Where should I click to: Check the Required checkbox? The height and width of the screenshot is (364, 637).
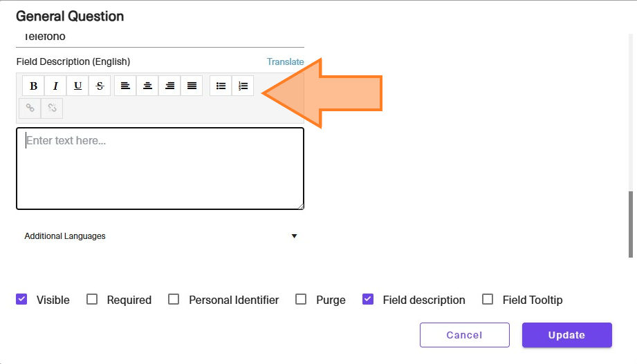coord(92,300)
